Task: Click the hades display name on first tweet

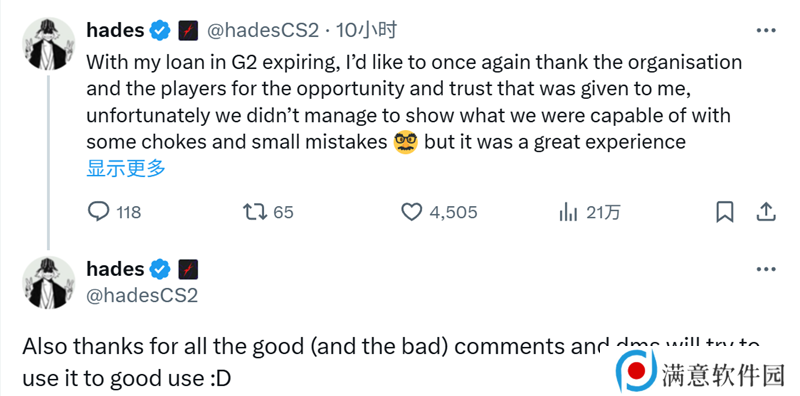Action: [115, 31]
